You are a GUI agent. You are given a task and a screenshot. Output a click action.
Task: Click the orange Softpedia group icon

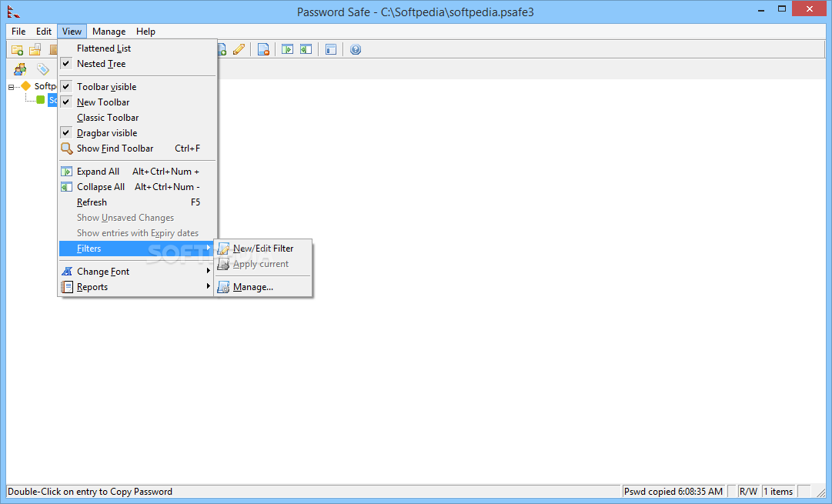(x=25, y=86)
